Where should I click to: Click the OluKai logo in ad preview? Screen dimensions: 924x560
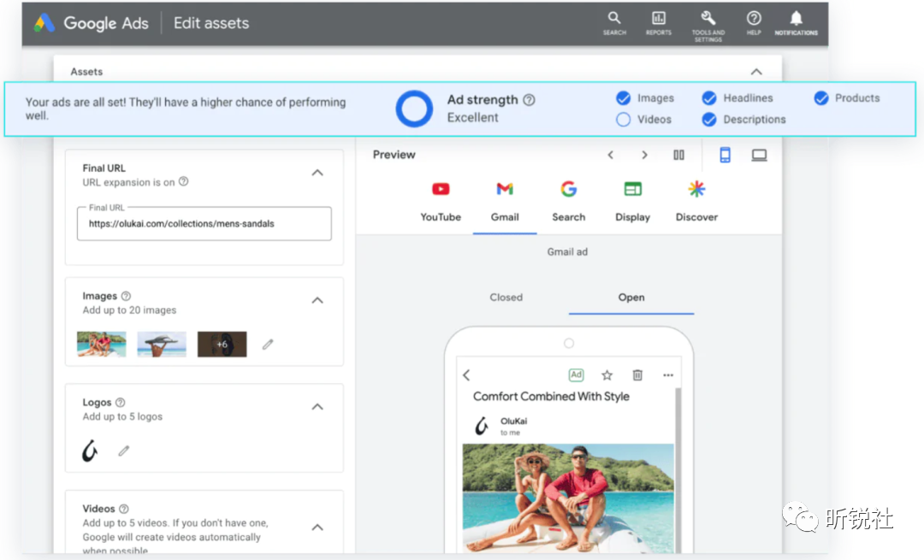[482, 426]
